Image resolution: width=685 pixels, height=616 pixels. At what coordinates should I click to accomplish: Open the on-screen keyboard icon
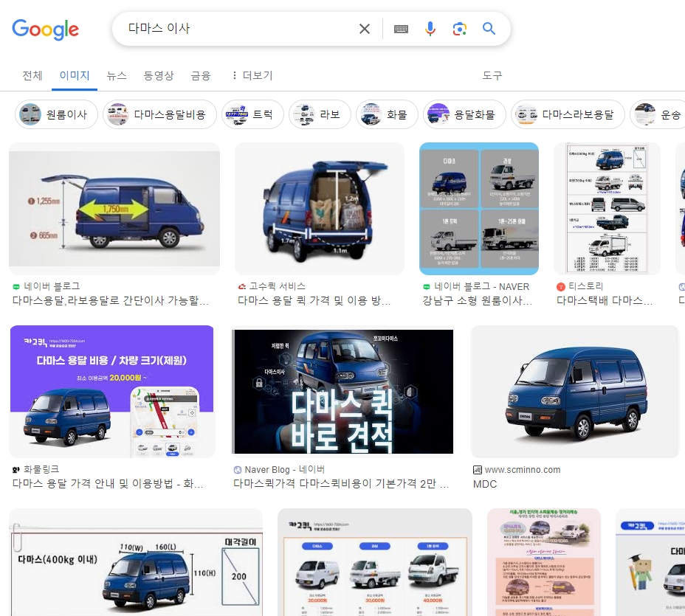(401, 29)
